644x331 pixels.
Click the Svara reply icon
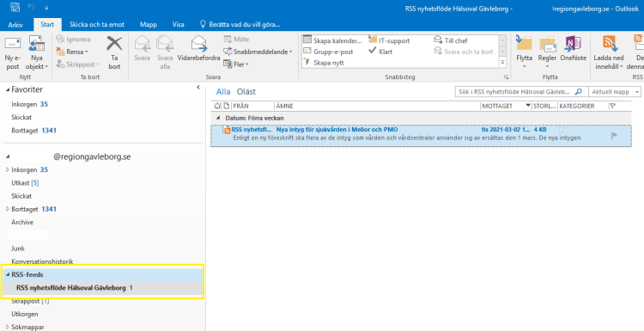(x=142, y=48)
